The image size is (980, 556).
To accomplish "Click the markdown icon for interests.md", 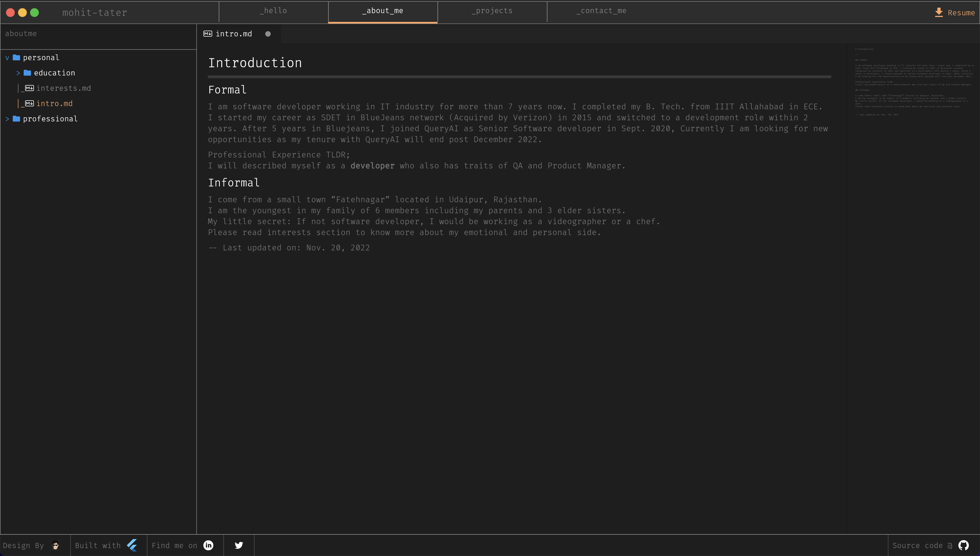I will [29, 88].
